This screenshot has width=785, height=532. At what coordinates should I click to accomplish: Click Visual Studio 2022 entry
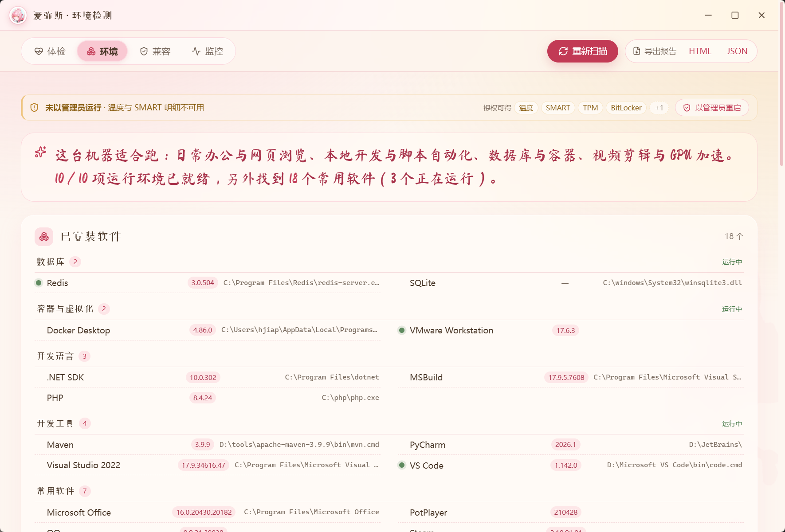pos(83,465)
